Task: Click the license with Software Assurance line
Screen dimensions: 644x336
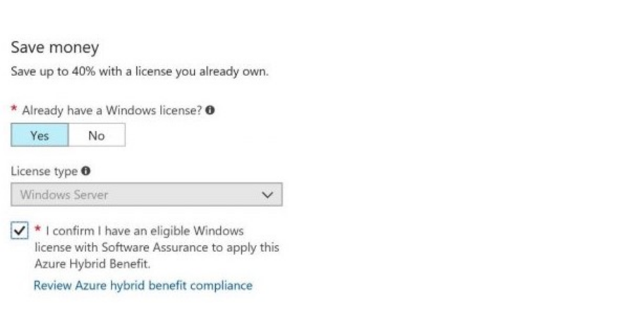Action: [x=157, y=247]
